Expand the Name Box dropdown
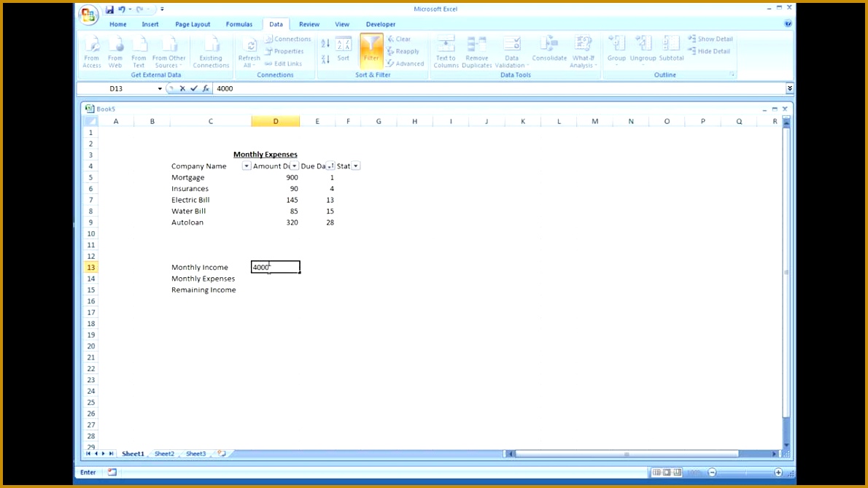 [x=160, y=88]
